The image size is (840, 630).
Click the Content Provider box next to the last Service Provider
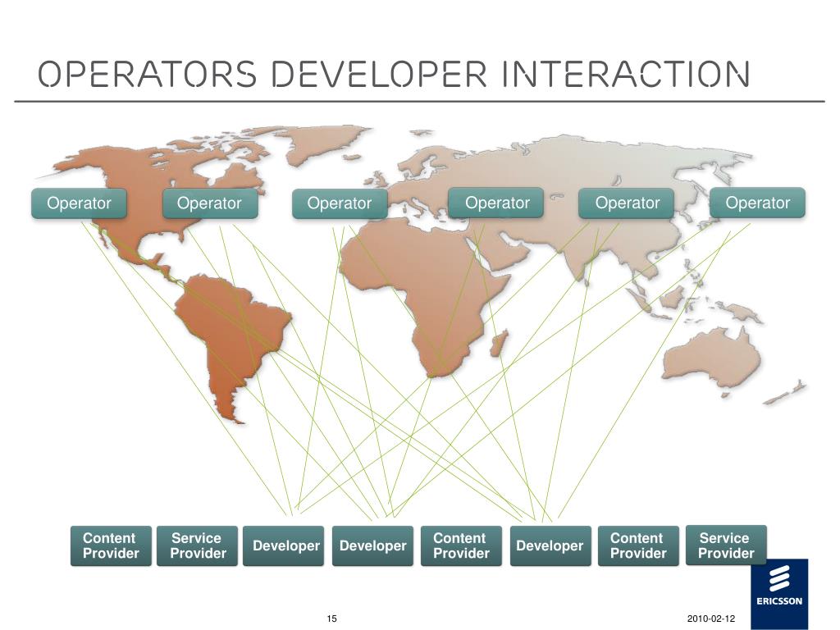(x=638, y=546)
